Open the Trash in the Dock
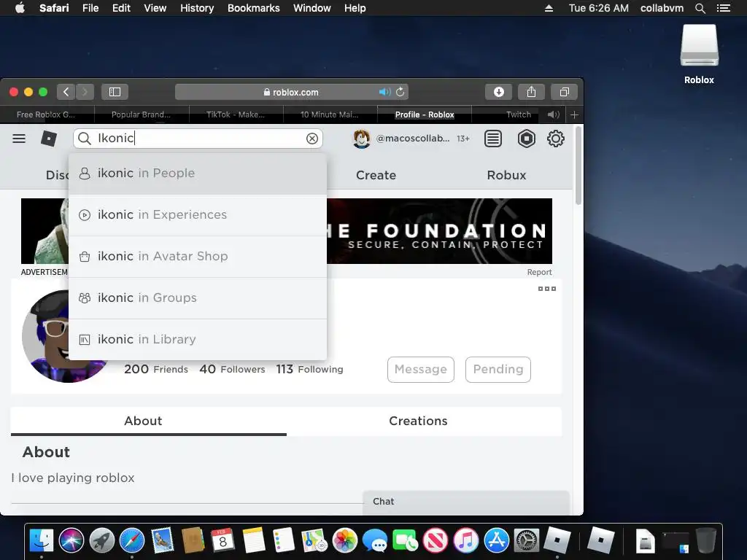The width and height of the screenshot is (747, 560). tap(705, 540)
